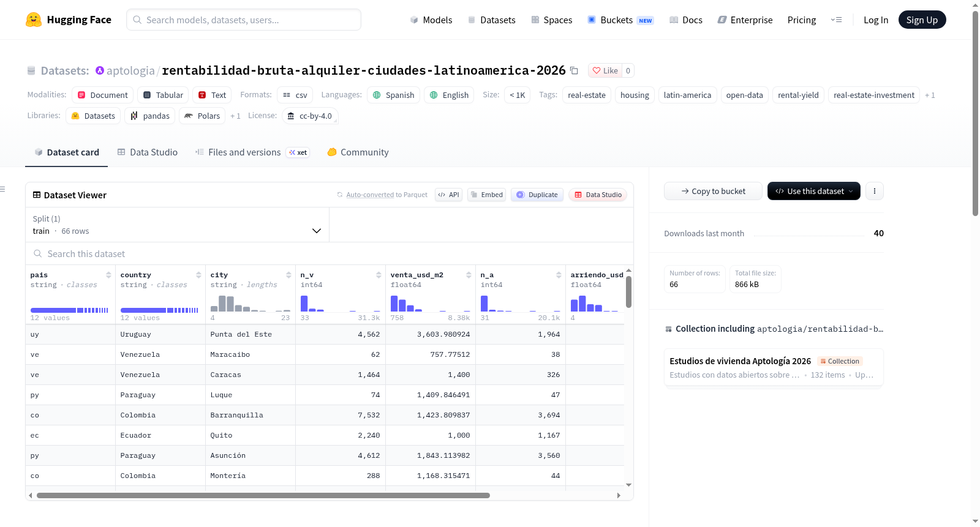The image size is (980, 527).
Task: Open the Files and versions tab
Action: (x=252, y=152)
